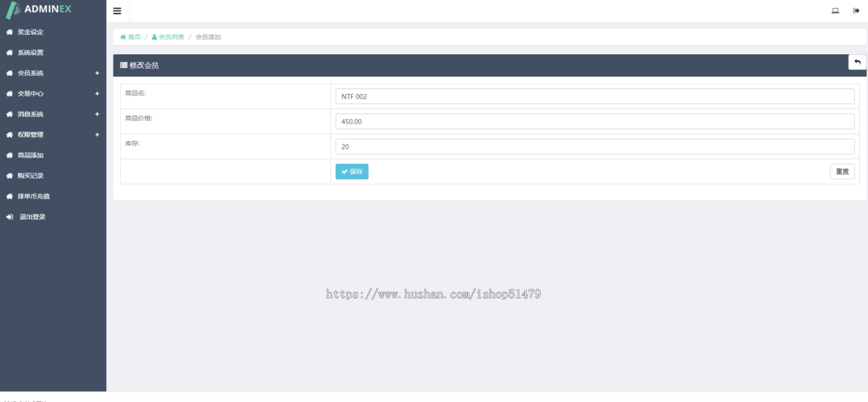This screenshot has height=402, width=868.
Task: Click the home icon next to 商品添加
Action: click(x=9, y=155)
